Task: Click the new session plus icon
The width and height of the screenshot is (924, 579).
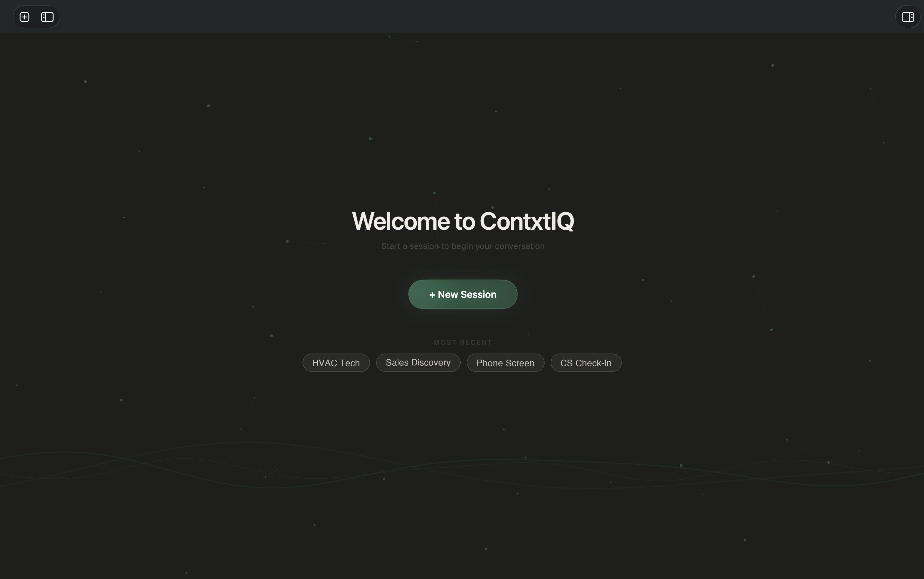Action: [x=24, y=17]
